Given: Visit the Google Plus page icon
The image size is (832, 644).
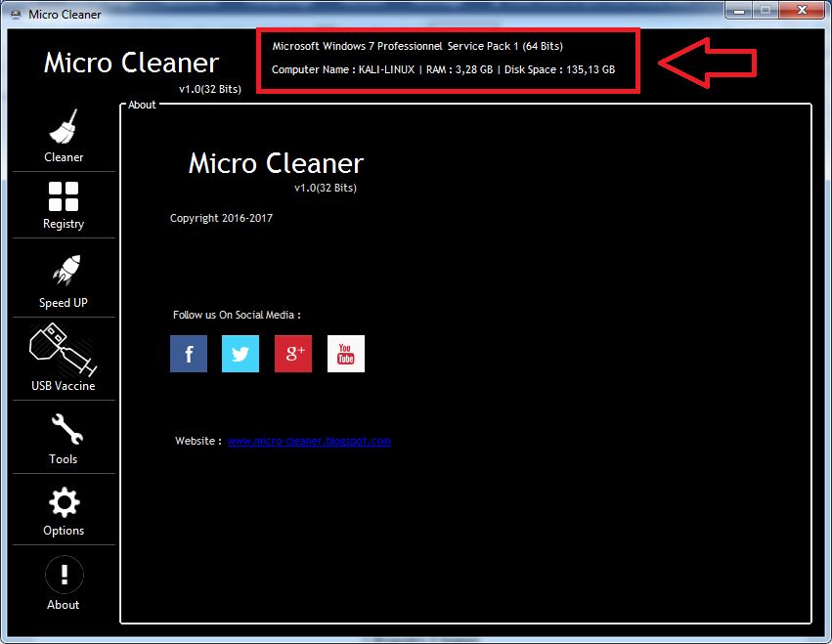Looking at the screenshot, I should coord(293,354).
